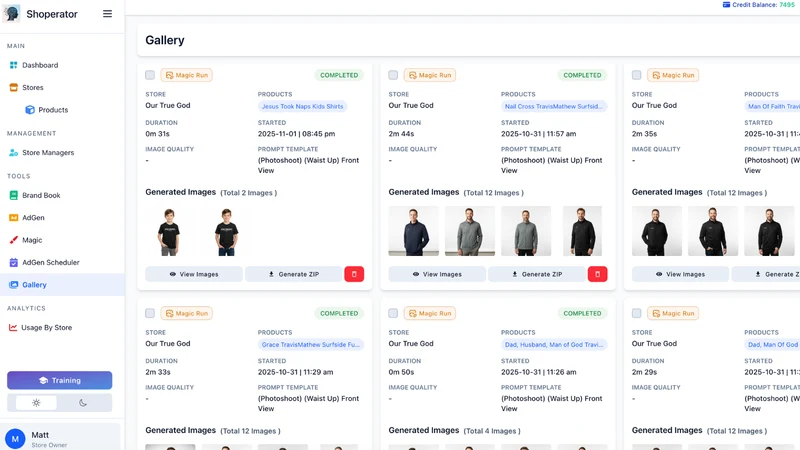
Task: Delete the Jesus Took Naps run
Action: pyautogui.click(x=354, y=274)
